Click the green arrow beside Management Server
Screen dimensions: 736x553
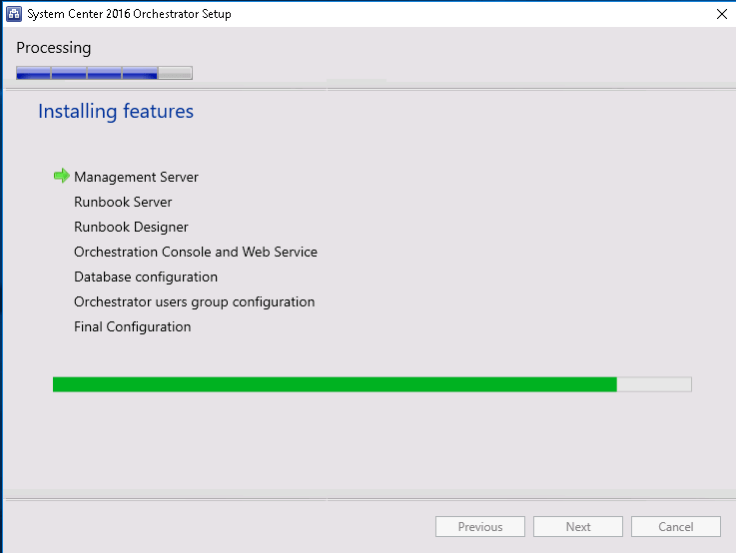click(x=62, y=176)
